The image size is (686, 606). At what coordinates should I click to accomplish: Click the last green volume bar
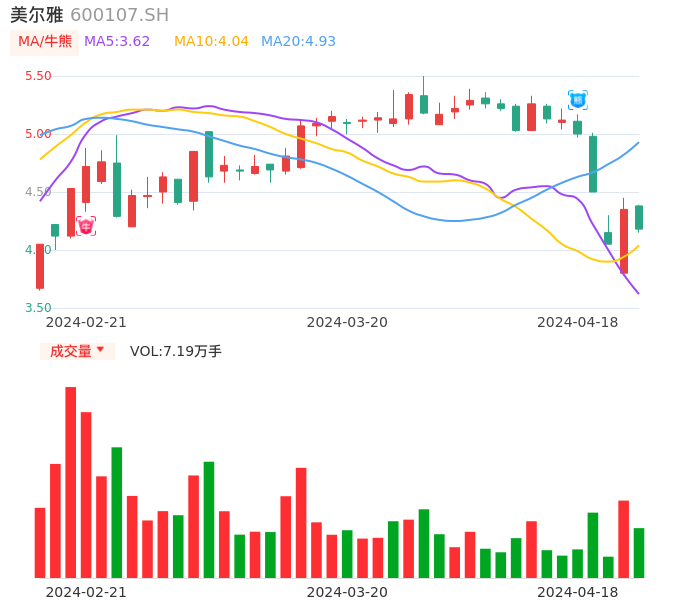pos(639,552)
